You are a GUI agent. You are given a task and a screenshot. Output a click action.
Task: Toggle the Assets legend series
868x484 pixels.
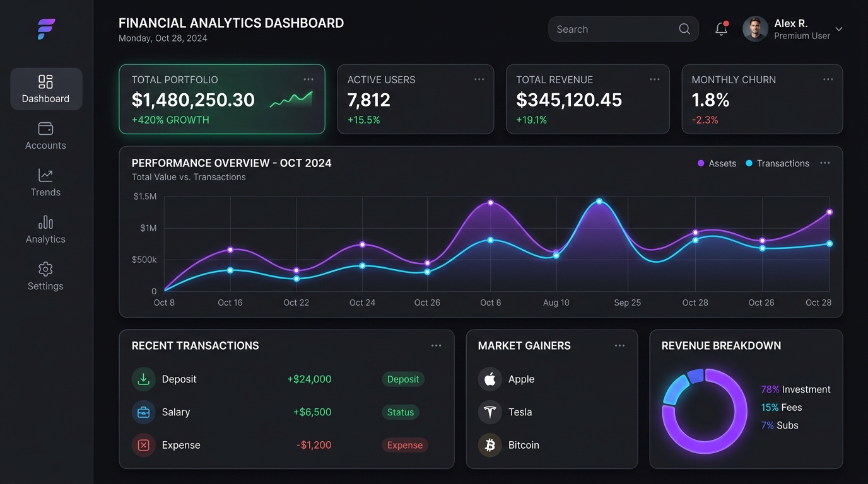click(717, 163)
